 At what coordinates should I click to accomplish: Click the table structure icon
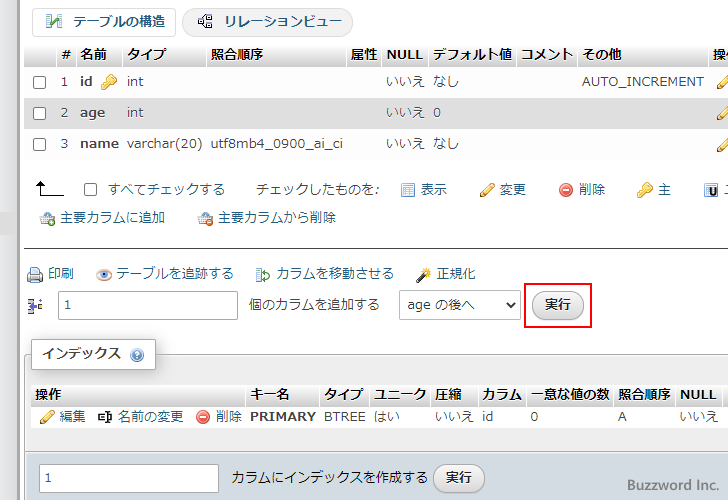[x=53, y=21]
